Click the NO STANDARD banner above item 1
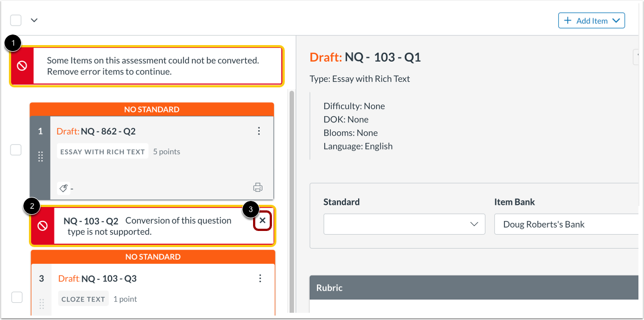The height and width of the screenshot is (320, 644). [x=152, y=109]
